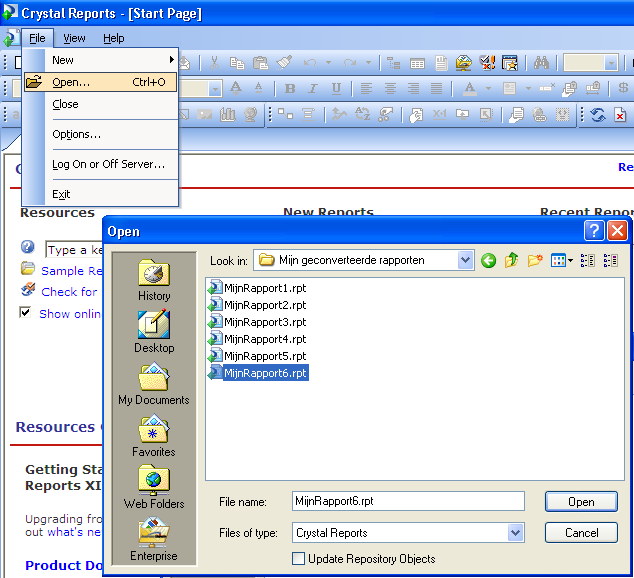Viewport: 634px width, 578px height.
Task: Go to Desktop in places bar
Action: (154, 332)
